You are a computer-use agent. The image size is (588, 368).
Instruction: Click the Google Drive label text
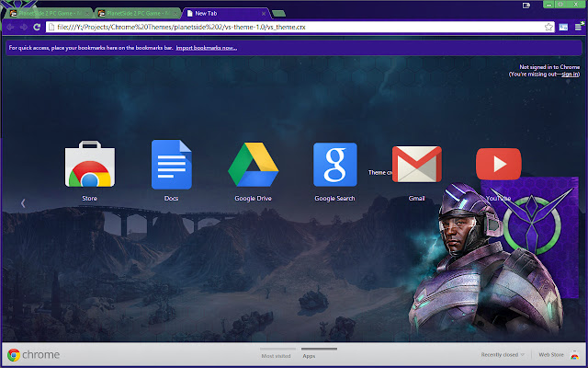254,199
